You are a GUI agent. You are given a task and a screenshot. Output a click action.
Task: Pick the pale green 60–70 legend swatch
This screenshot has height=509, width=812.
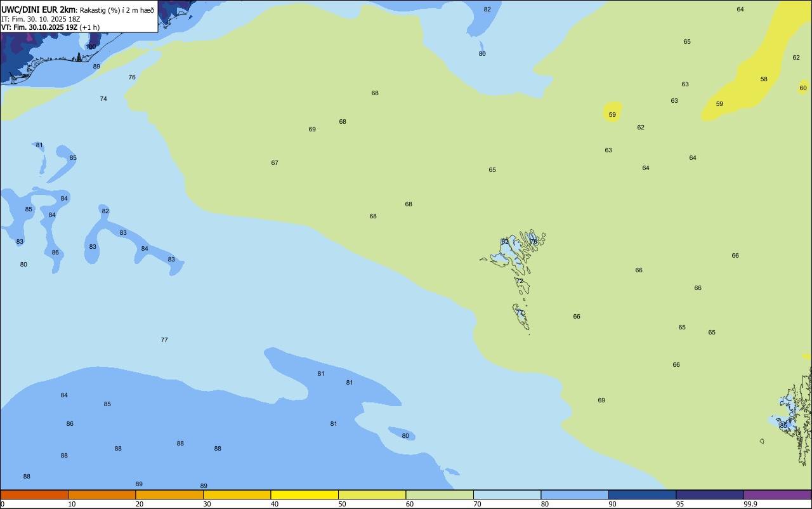440,494
